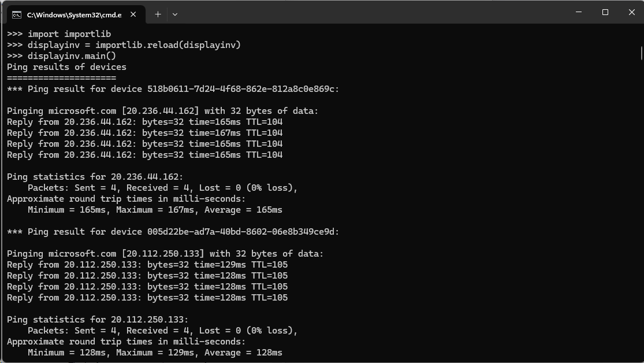Click the 'displayinv.main()' command text
644x363 pixels.
[72, 56]
